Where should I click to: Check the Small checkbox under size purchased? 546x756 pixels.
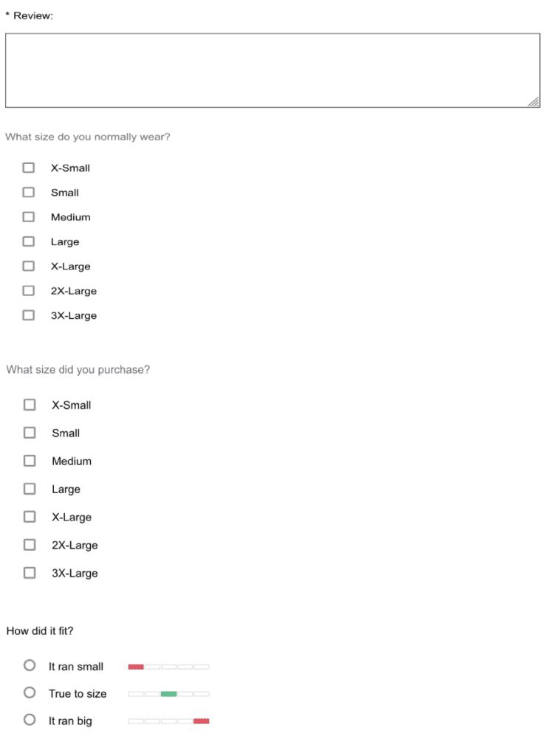[29, 433]
